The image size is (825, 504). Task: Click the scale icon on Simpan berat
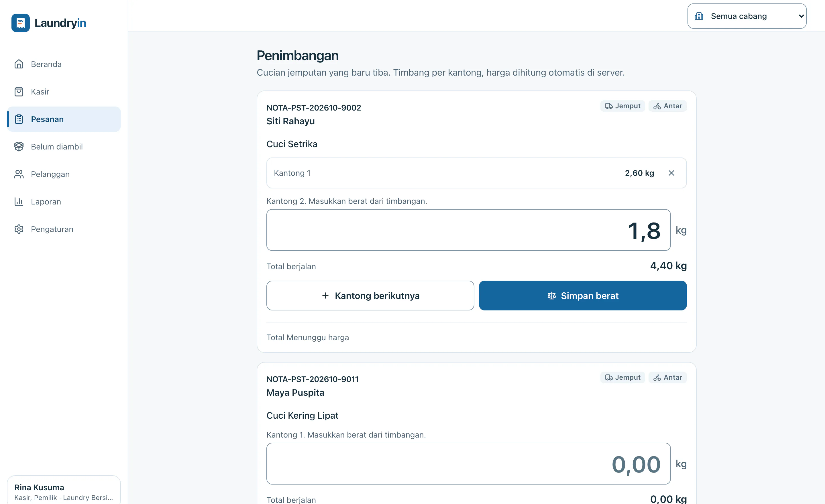[551, 296]
